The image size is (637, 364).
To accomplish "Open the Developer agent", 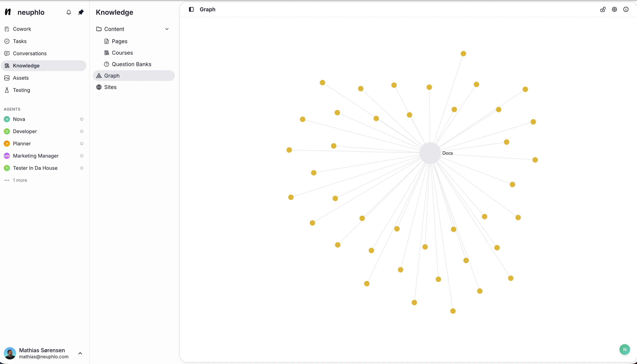I will pos(43,132).
